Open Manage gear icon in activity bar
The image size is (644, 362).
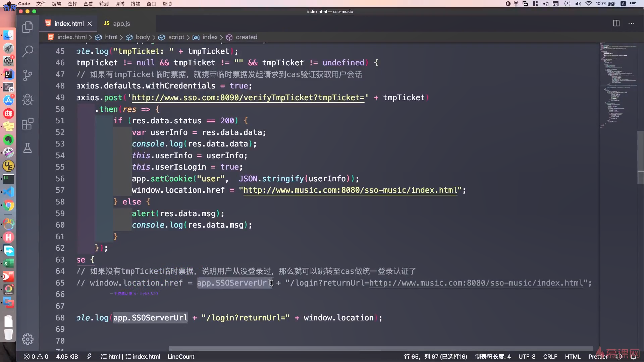[x=28, y=339]
